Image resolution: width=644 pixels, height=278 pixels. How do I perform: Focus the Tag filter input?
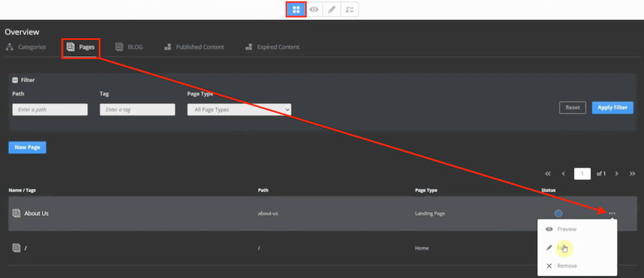tap(137, 110)
